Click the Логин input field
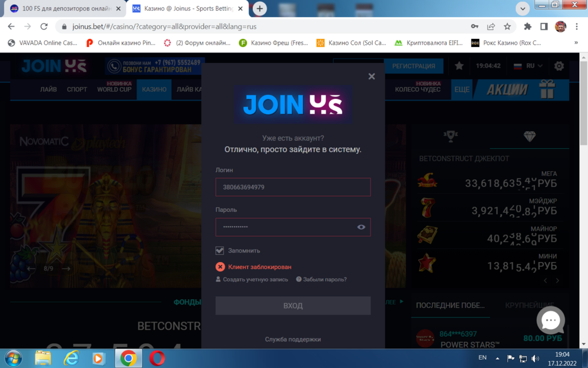588x368 pixels. [293, 187]
